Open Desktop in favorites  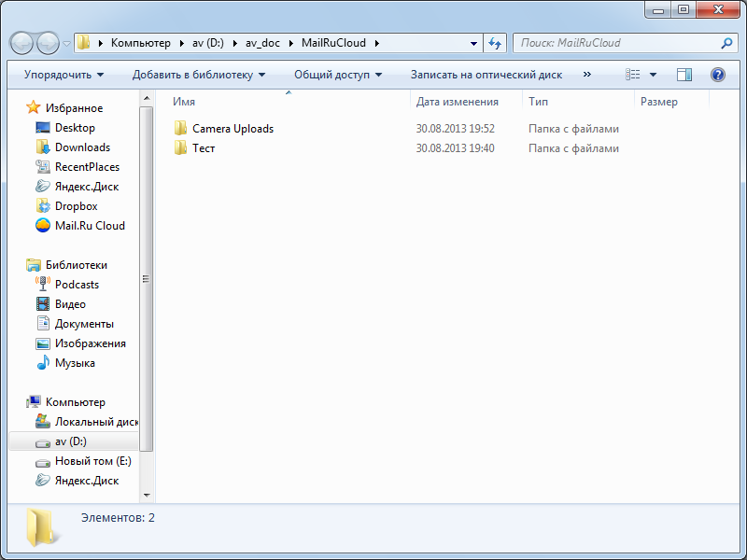pos(75,128)
